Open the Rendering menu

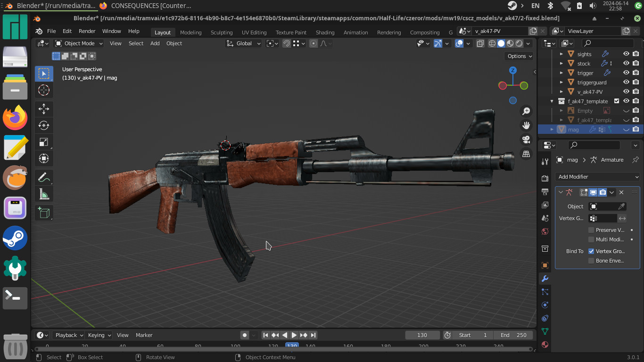click(x=389, y=33)
